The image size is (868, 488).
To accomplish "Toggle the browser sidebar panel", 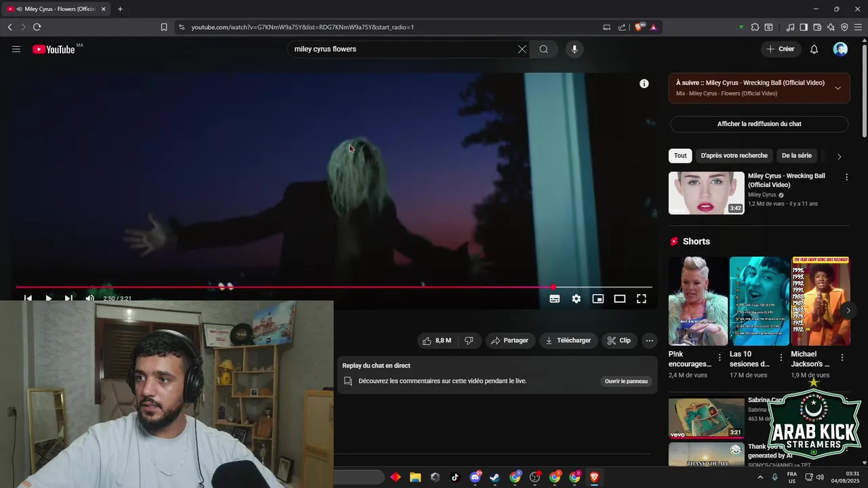I will (x=804, y=27).
